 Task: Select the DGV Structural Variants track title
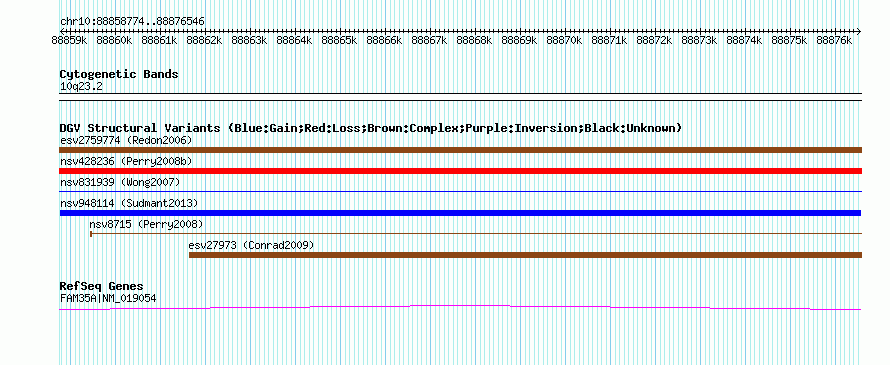point(371,128)
